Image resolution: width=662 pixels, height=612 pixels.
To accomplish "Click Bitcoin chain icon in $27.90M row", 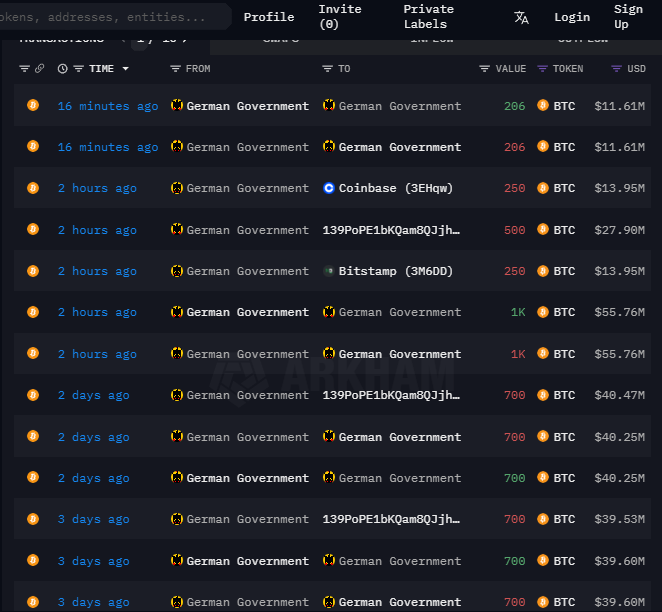I will pos(33,229).
